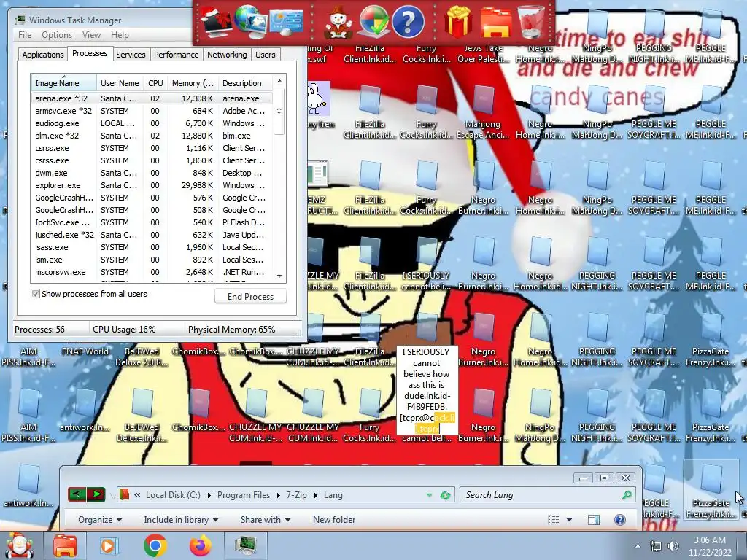Switch to the Users tab
This screenshot has width=747, height=560.
click(265, 55)
